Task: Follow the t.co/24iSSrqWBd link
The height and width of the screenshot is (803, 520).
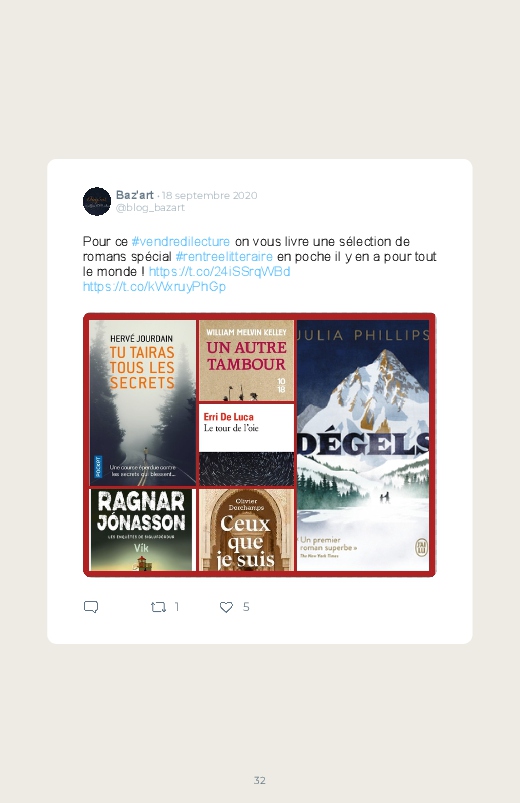Action: tap(219, 271)
